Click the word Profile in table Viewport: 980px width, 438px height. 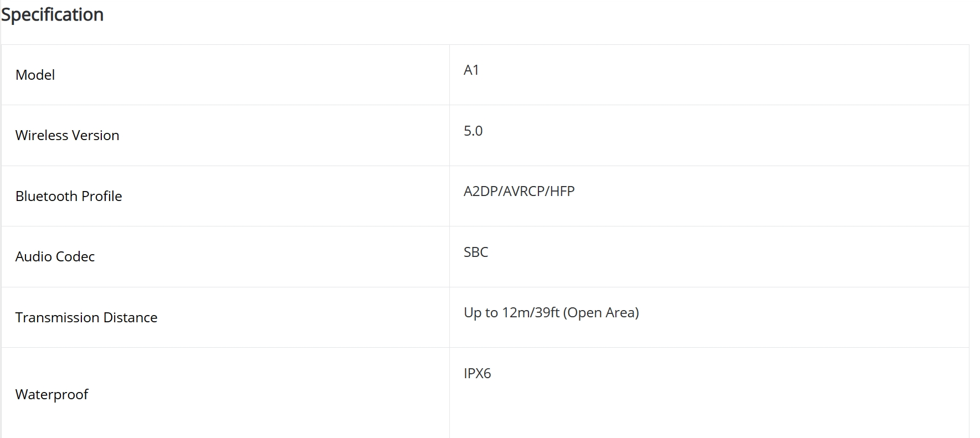(x=102, y=196)
